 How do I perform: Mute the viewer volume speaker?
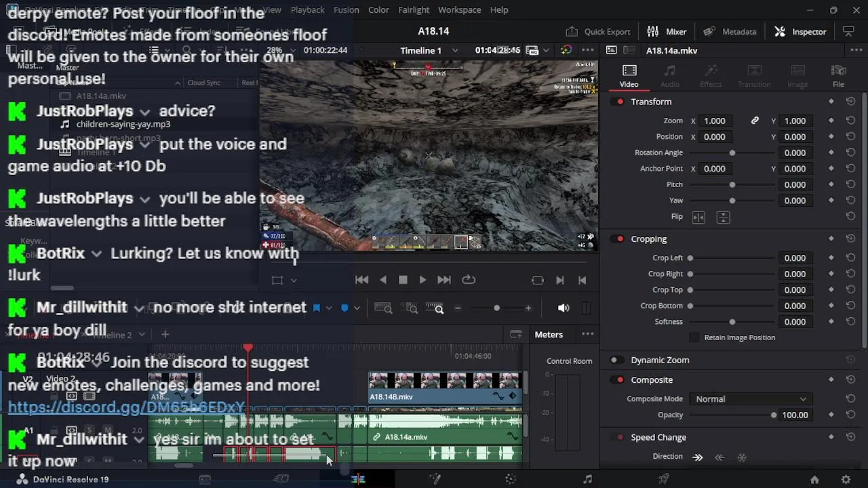[x=564, y=308]
